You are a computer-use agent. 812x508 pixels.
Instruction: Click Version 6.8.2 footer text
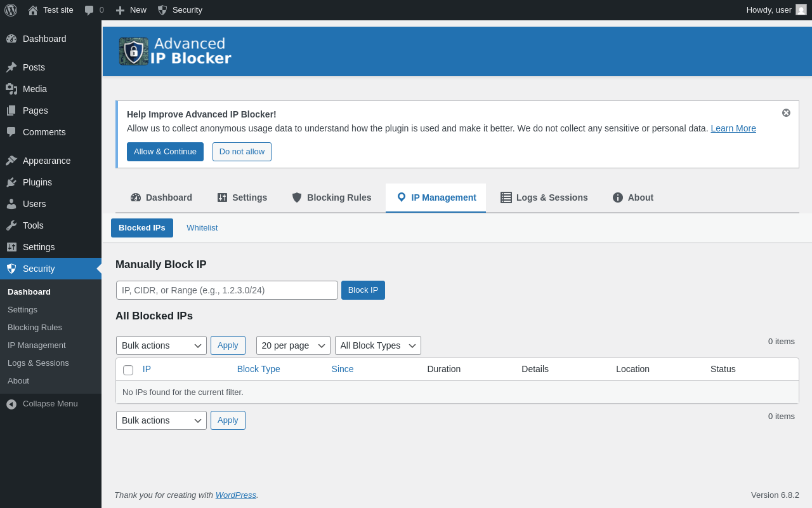tap(775, 495)
